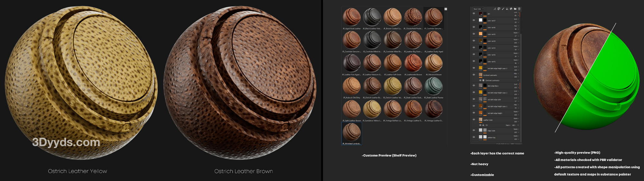This screenshot has height=181, width=644.
Task: Choose the JR_Sleek Leather Pewter material
Action: point(433,86)
